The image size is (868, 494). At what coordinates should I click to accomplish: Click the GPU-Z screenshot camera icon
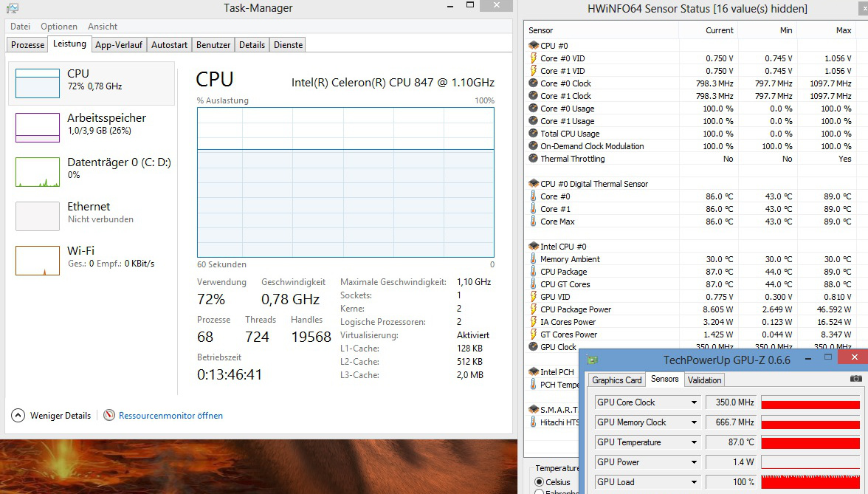pos(855,378)
